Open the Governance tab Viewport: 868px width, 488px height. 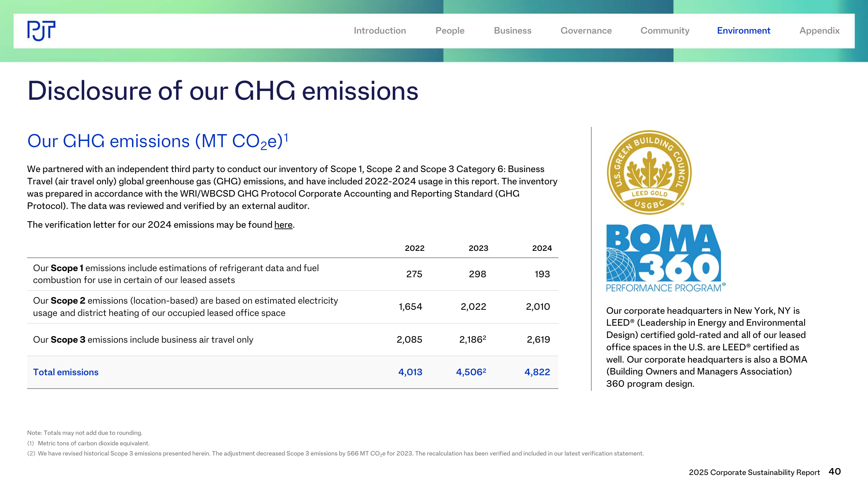pos(586,31)
